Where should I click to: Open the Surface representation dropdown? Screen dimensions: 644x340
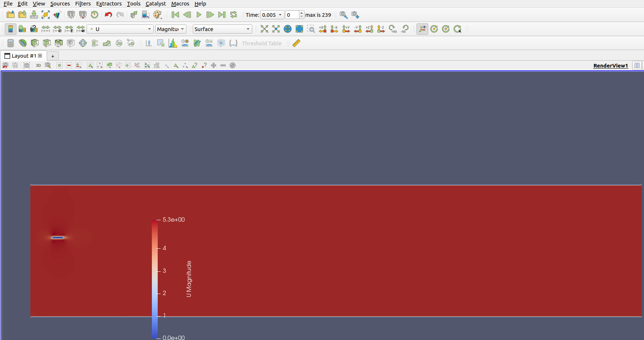pyautogui.click(x=222, y=29)
